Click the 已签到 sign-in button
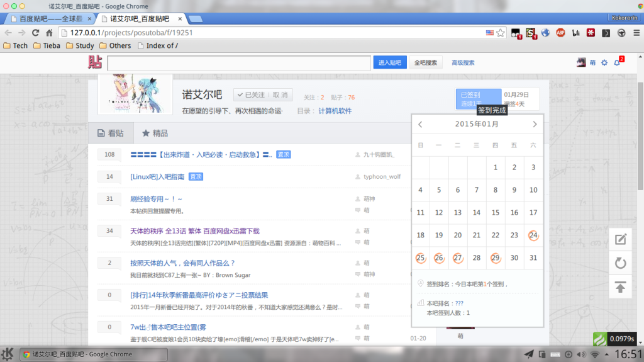Viewport: 644px width, 362px height. tap(479, 99)
